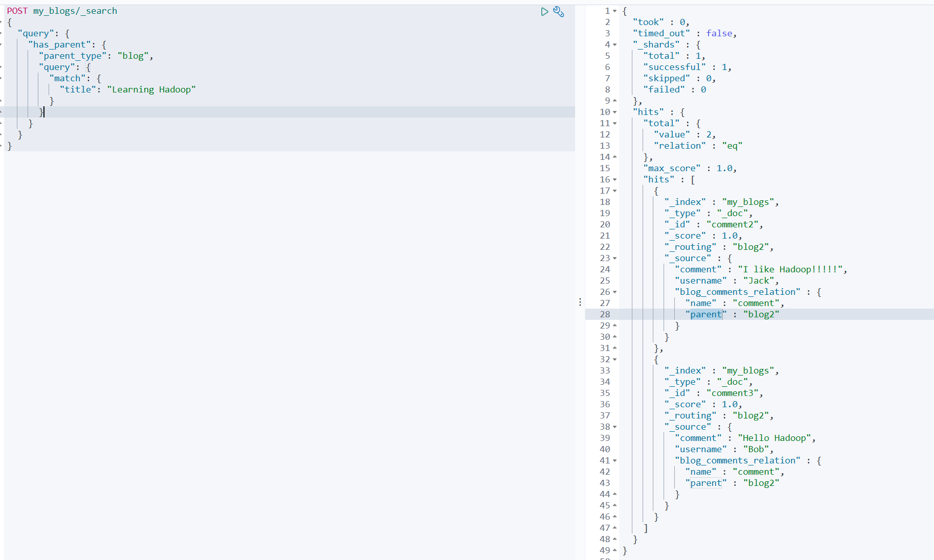
Task: Click the POST method keyword
Action: pyautogui.click(x=17, y=11)
